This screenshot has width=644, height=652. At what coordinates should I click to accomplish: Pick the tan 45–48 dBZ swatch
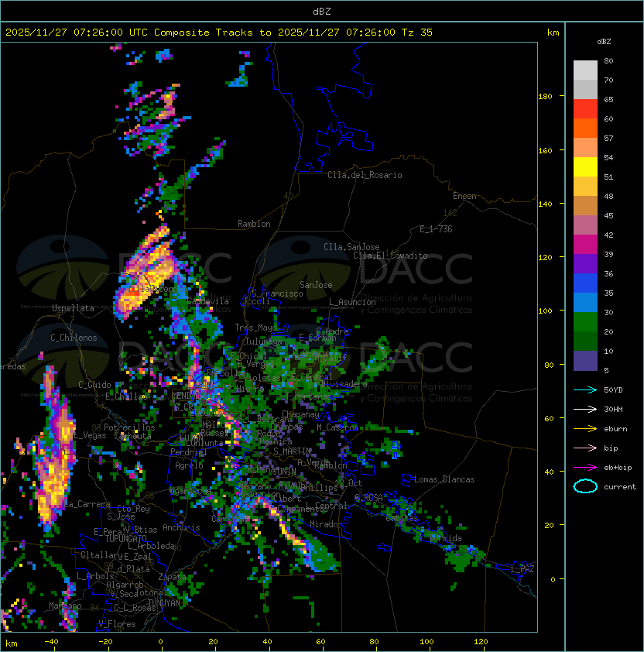coord(585,206)
